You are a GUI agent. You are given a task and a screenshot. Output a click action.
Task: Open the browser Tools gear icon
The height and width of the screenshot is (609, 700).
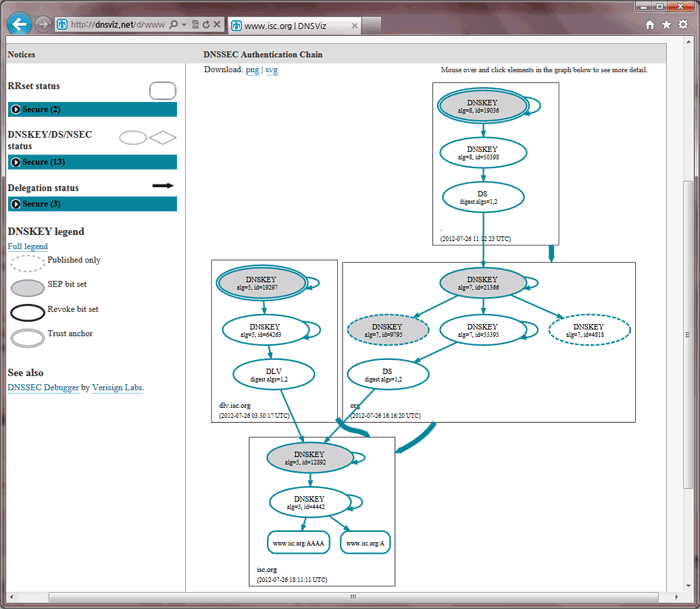(x=682, y=23)
